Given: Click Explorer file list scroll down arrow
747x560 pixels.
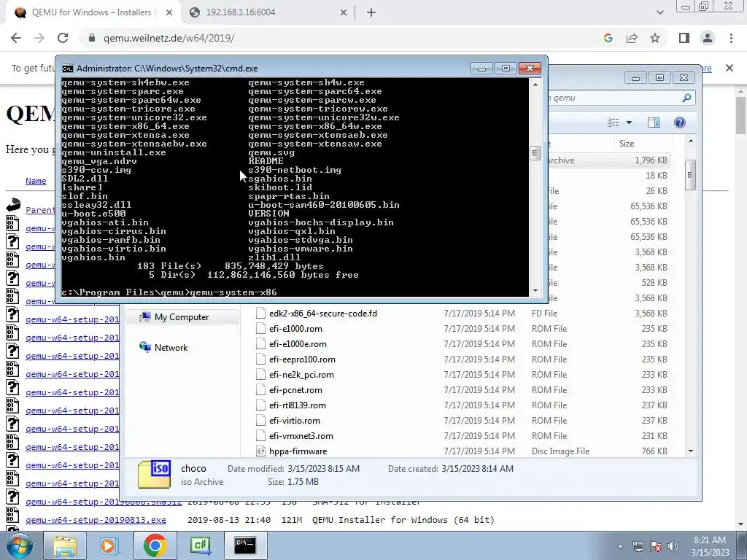Looking at the screenshot, I should [x=691, y=451].
